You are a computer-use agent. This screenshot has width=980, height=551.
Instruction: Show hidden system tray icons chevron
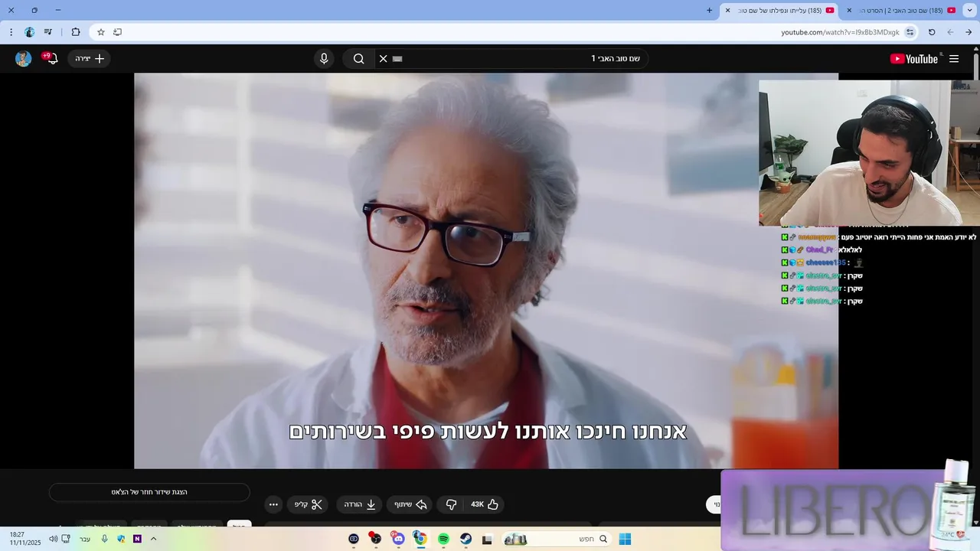153,539
